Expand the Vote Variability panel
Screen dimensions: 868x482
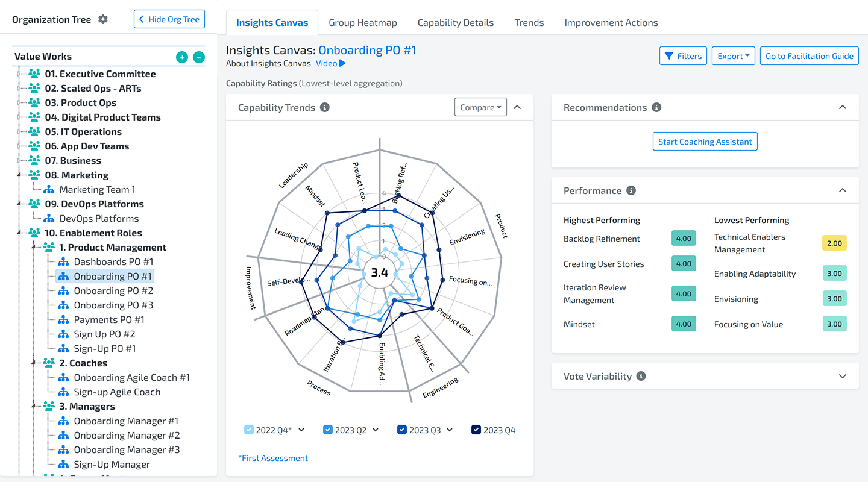(x=843, y=376)
